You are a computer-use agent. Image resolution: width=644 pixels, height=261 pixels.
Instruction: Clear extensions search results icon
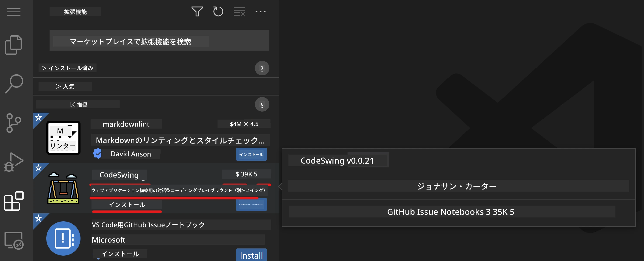click(x=239, y=11)
